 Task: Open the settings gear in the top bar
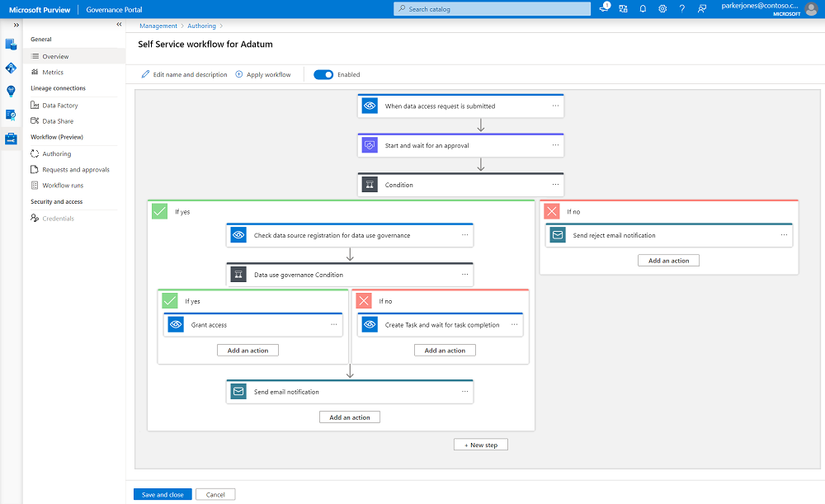click(x=662, y=8)
